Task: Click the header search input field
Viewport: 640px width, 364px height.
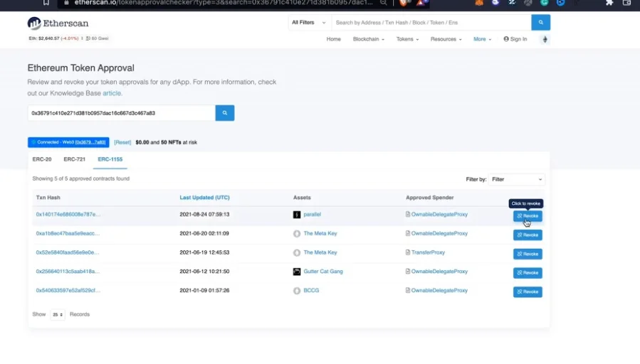Action: (x=431, y=23)
